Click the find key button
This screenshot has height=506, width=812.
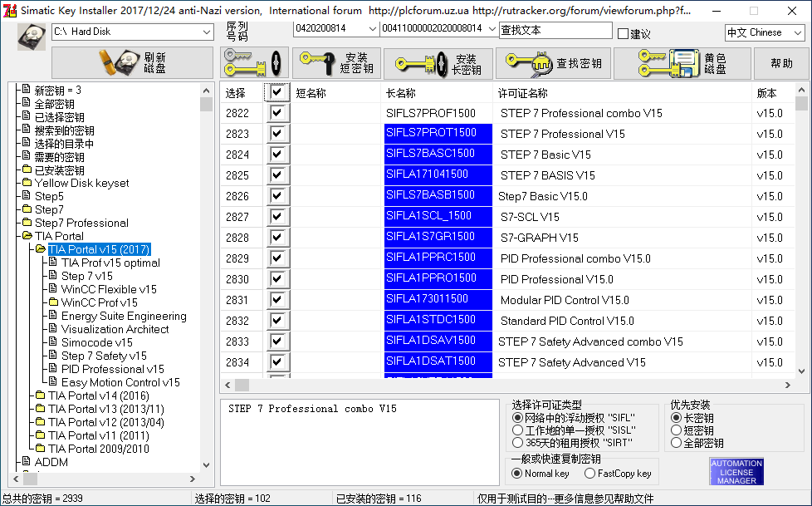click(553, 63)
